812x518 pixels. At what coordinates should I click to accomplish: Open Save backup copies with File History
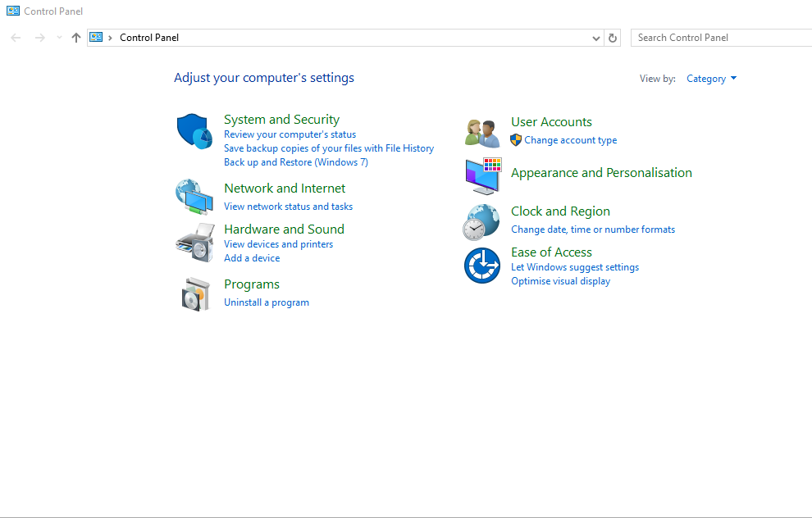pyautogui.click(x=329, y=148)
